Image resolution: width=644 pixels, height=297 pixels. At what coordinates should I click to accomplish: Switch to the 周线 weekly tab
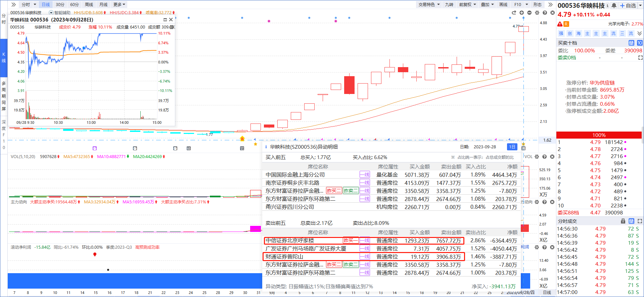click(x=89, y=4)
